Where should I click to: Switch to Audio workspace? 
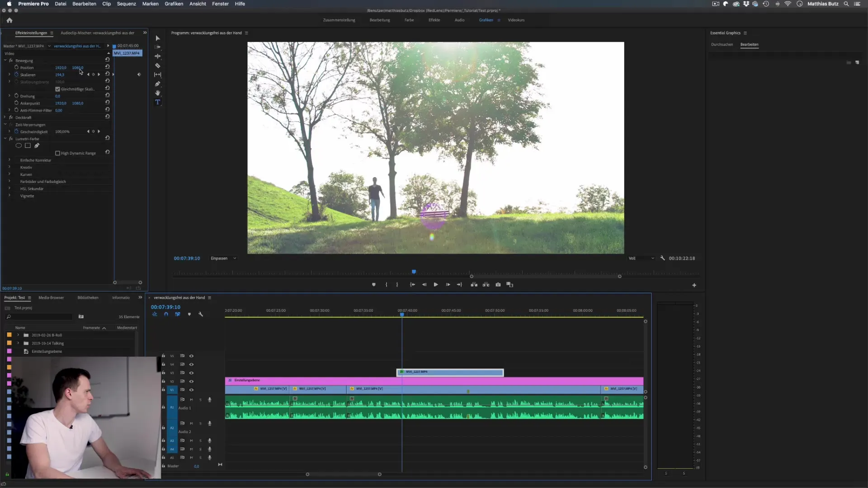coord(459,20)
